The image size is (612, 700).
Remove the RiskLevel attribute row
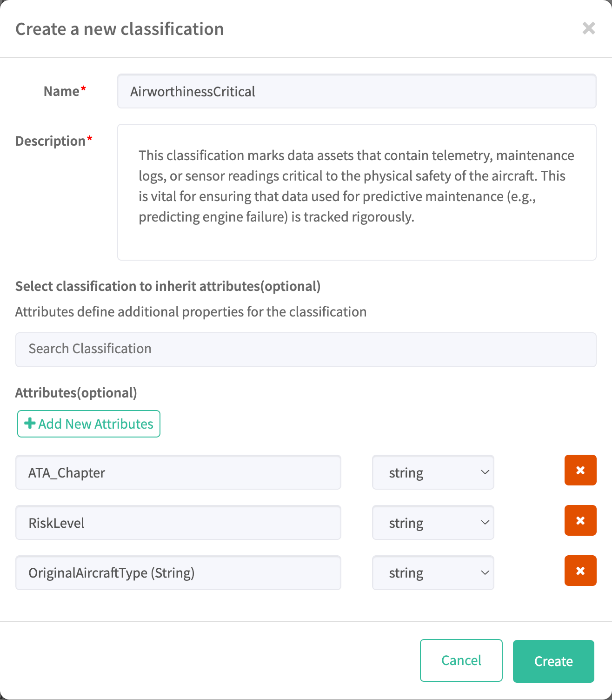580,520
